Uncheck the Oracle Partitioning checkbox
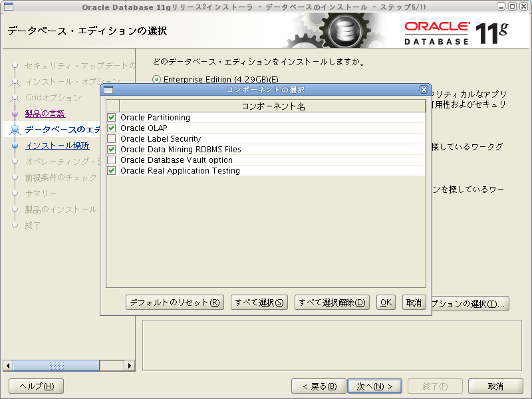532x399 pixels. [x=111, y=118]
